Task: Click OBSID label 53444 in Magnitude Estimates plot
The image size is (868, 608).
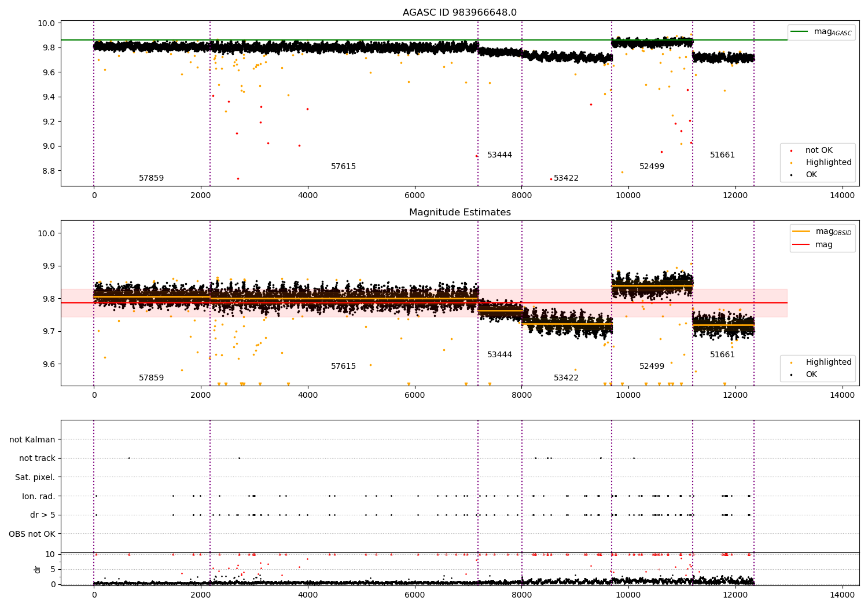Action: pyautogui.click(x=499, y=355)
